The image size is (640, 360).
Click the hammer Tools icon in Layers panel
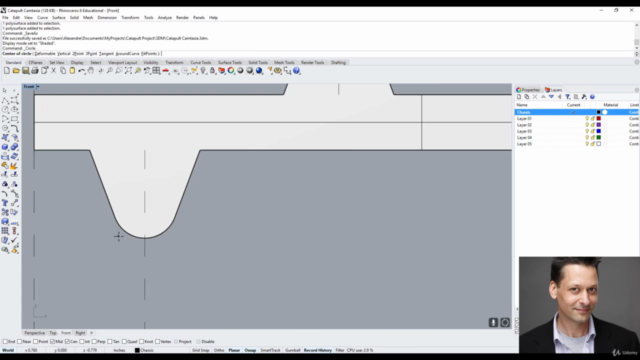[584, 97]
